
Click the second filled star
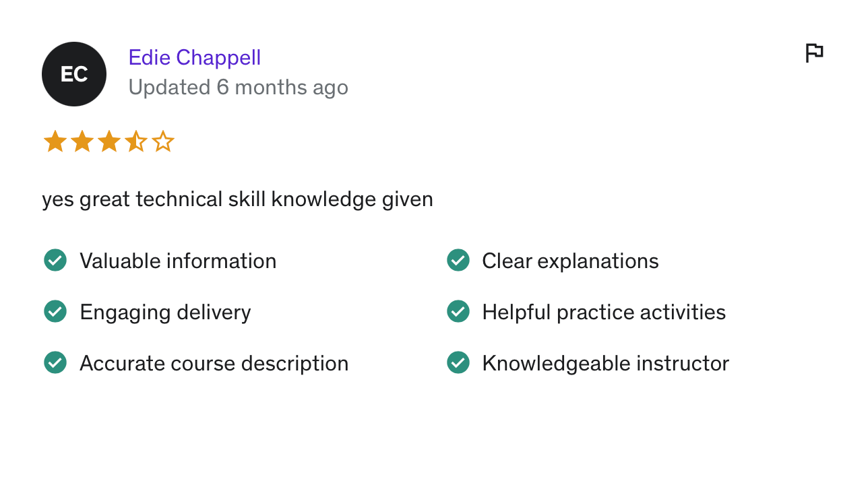82,142
